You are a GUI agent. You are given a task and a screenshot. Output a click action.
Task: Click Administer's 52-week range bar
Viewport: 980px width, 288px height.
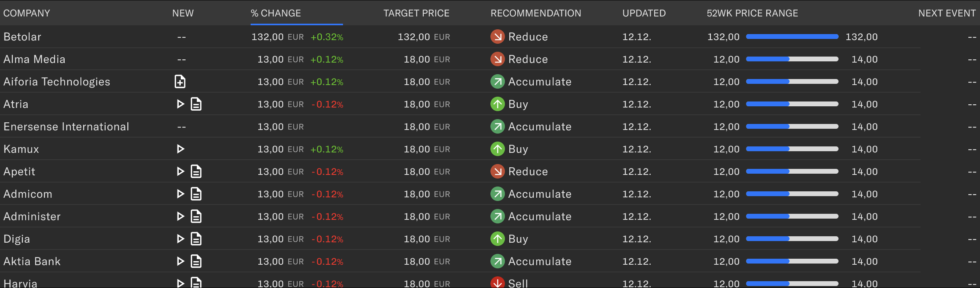click(792, 216)
